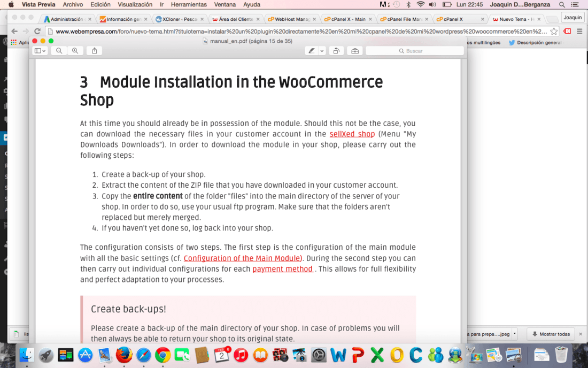Viewport: 588px width, 368px height.
Task: Launch Microsoft Excel from the Dock
Action: tap(377, 355)
